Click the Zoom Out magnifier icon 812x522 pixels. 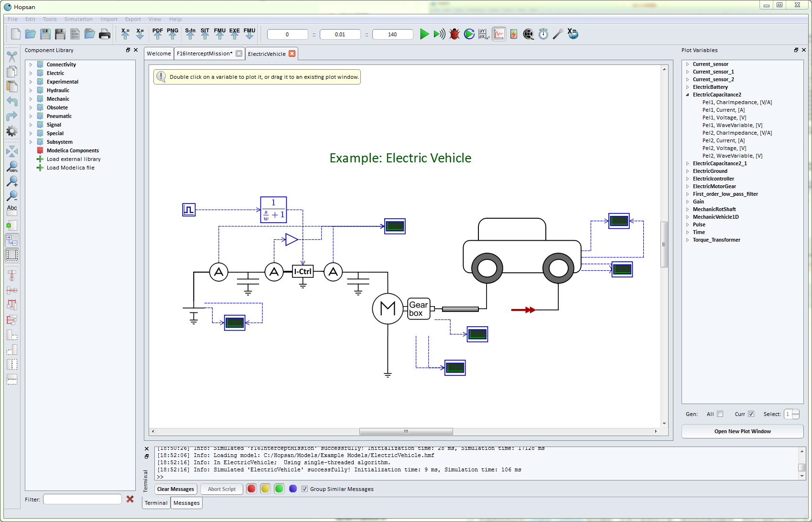(x=12, y=196)
